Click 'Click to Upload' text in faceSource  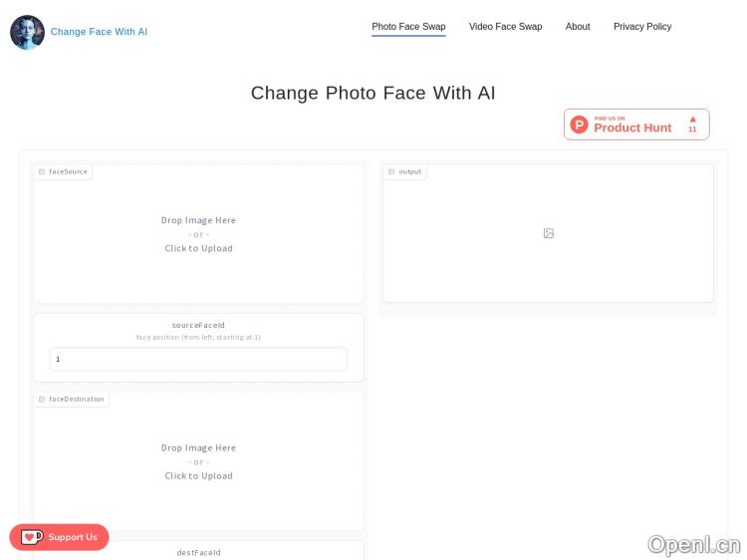pos(198,248)
